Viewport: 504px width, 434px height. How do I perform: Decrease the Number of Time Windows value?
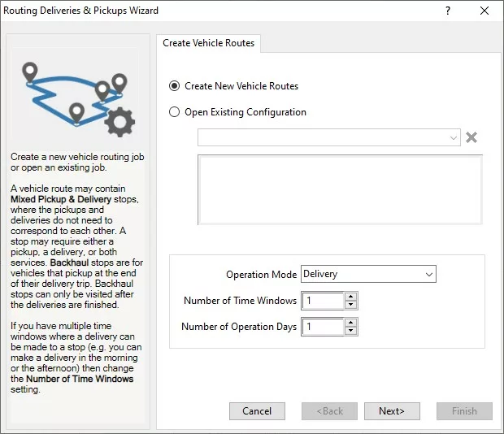pos(350,305)
